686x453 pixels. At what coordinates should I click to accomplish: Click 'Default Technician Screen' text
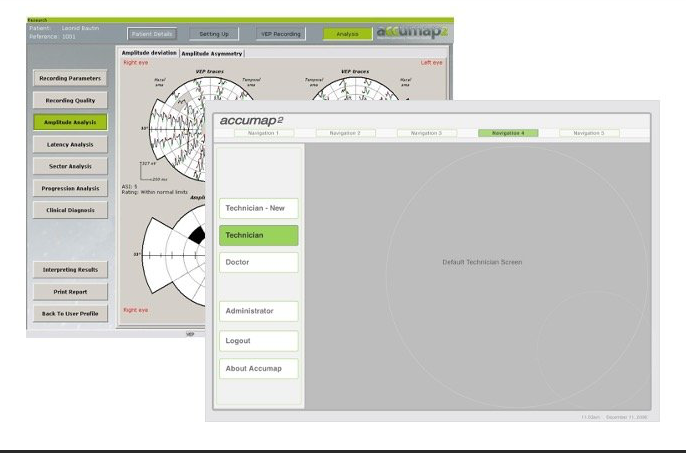pos(482,262)
